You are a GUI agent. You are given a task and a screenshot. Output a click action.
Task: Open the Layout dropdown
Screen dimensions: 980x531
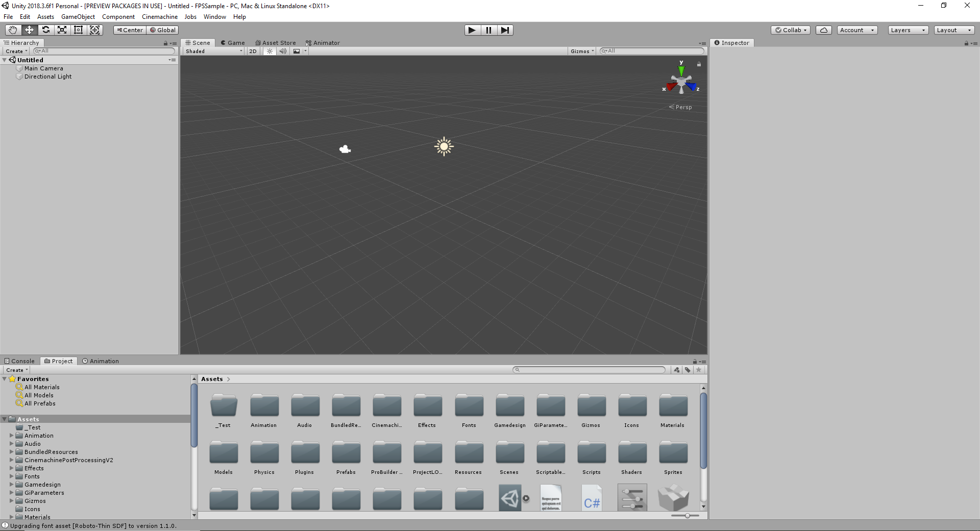click(x=954, y=30)
